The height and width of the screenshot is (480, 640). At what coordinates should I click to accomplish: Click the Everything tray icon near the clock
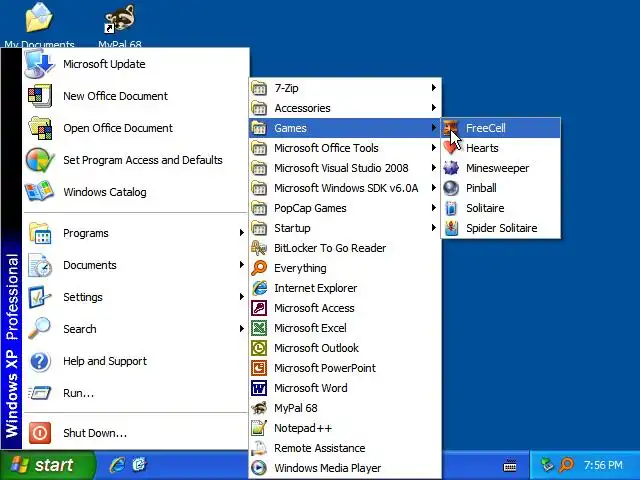coord(567,465)
